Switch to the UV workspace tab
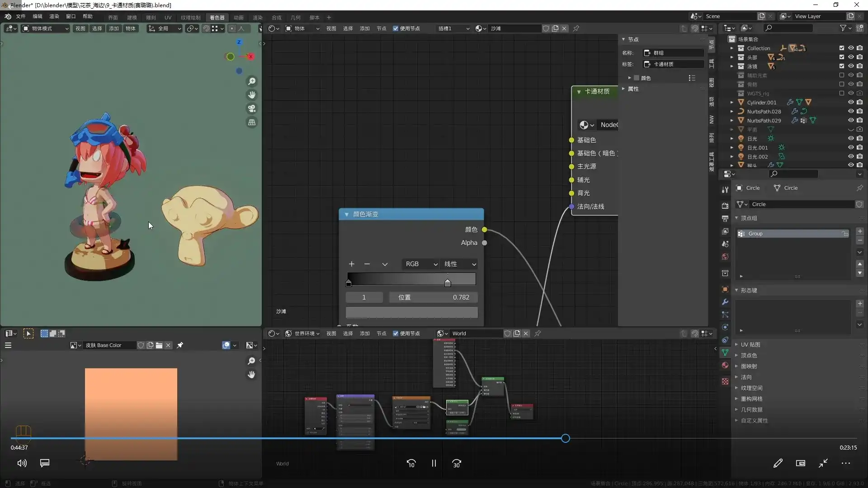The width and height of the screenshot is (868, 488). pyautogui.click(x=168, y=18)
